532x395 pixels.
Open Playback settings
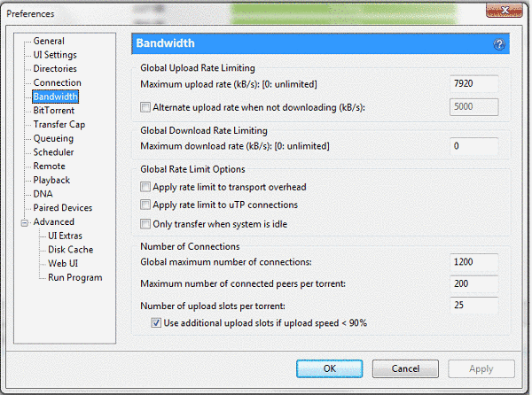[x=51, y=180]
